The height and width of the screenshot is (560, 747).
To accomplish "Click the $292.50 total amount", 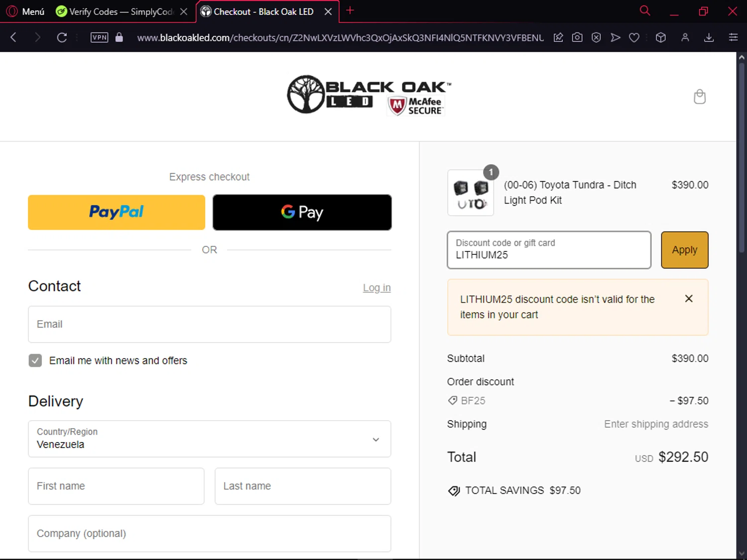I will [683, 457].
